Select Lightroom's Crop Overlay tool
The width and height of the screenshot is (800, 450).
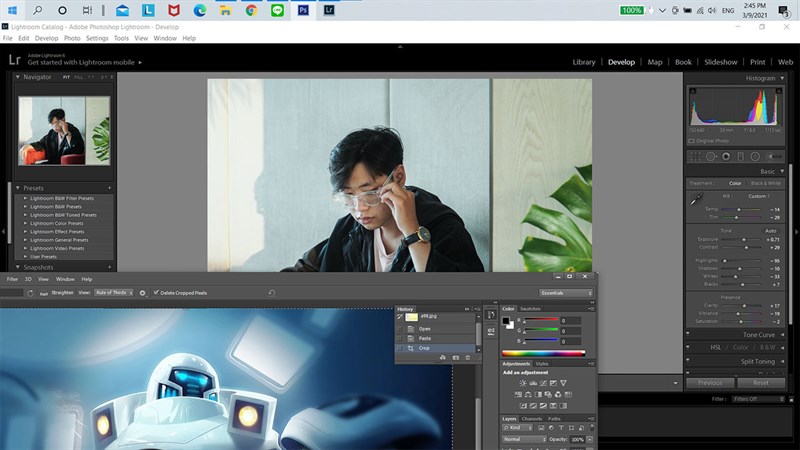coord(695,157)
